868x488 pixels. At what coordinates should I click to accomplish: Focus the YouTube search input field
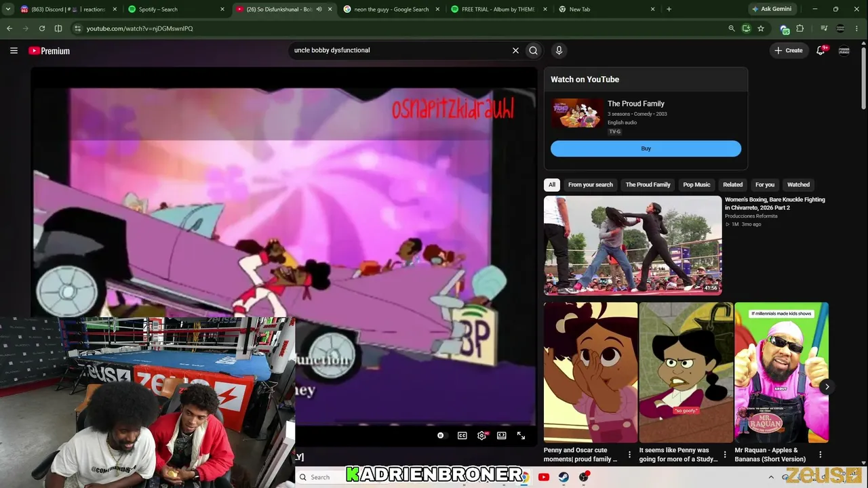coord(400,50)
